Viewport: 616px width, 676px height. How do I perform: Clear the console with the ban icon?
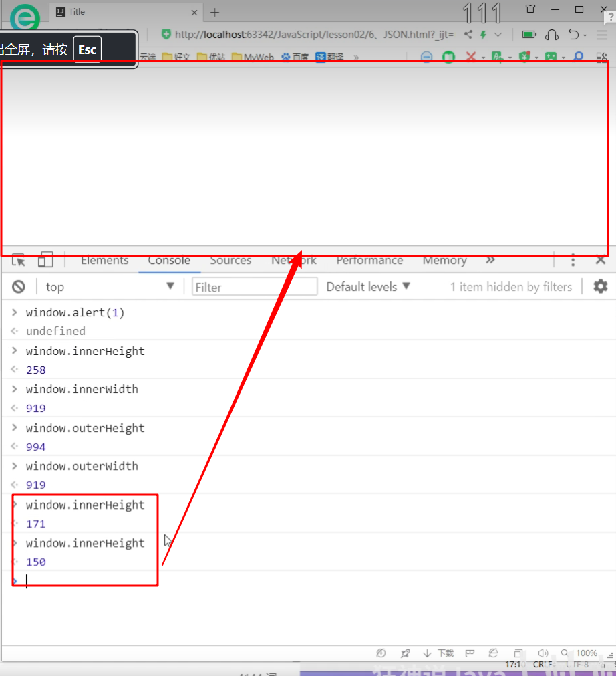pyautogui.click(x=19, y=287)
